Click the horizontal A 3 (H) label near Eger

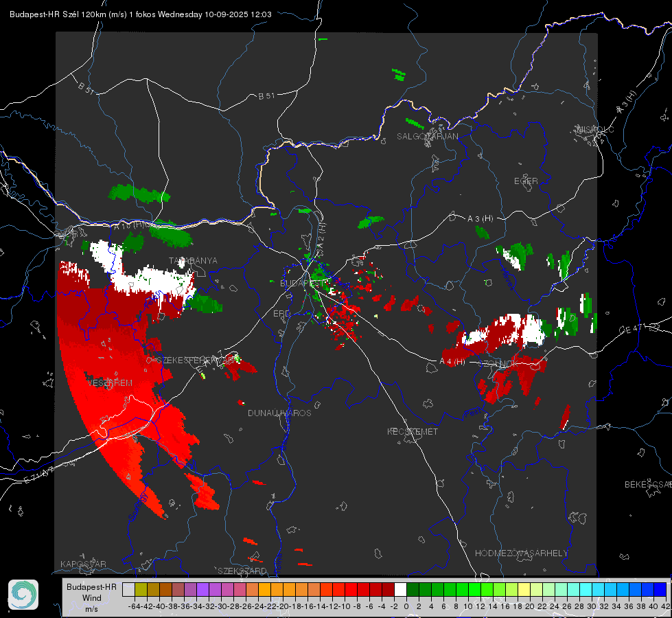[x=480, y=219]
